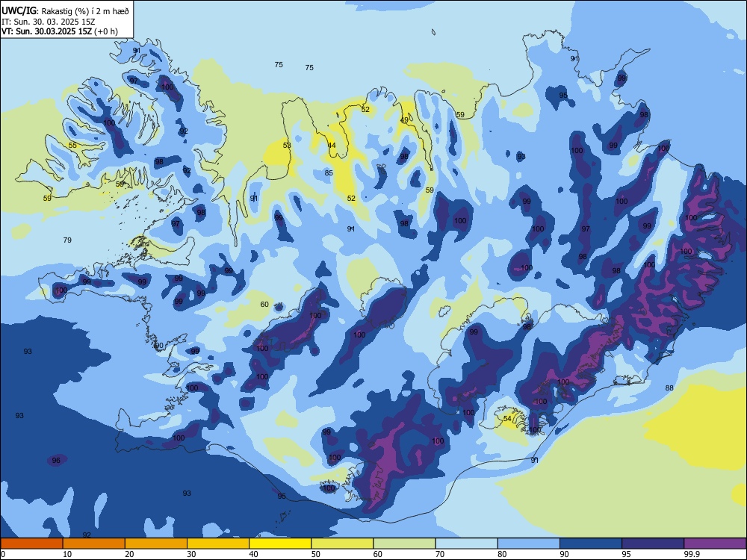Click the 'IT: Sun. 30. 03. 2025 15Z' line

coord(48,22)
